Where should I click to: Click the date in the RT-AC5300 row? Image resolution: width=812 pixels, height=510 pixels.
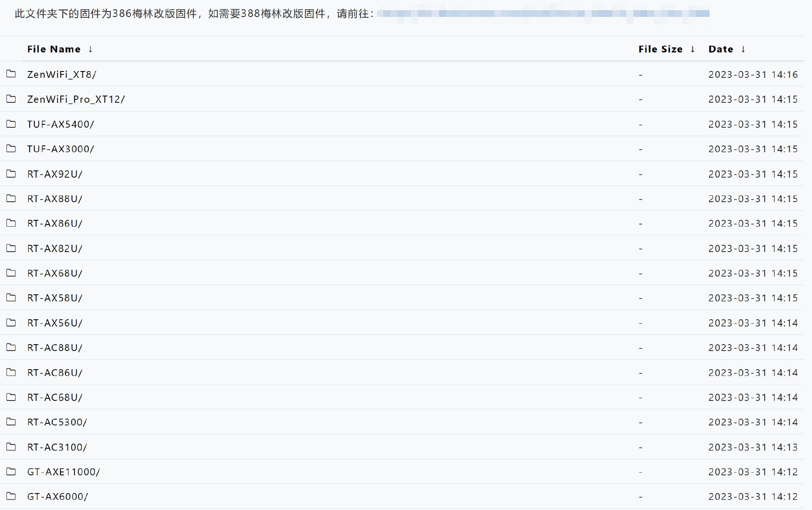click(753, 422)
